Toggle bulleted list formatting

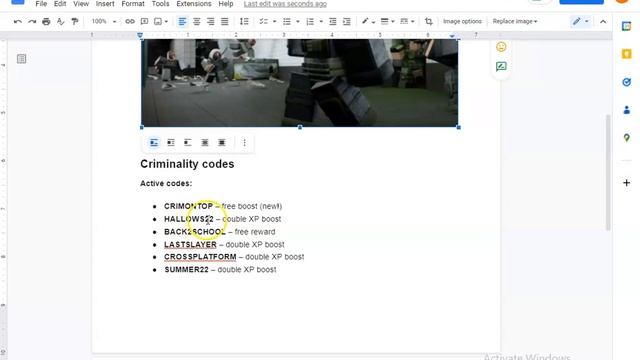pos(287,21)
